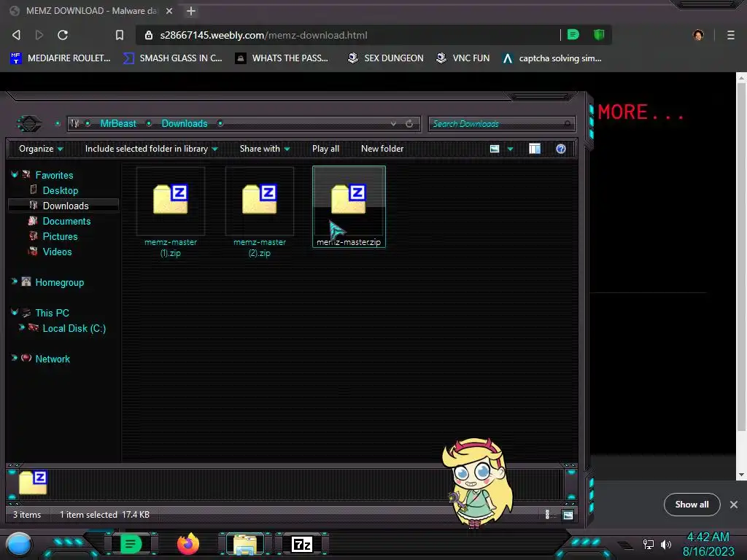This screenshot has height=560, width=747.
Task: Collapse the This PC node
Action: [15, 312]
